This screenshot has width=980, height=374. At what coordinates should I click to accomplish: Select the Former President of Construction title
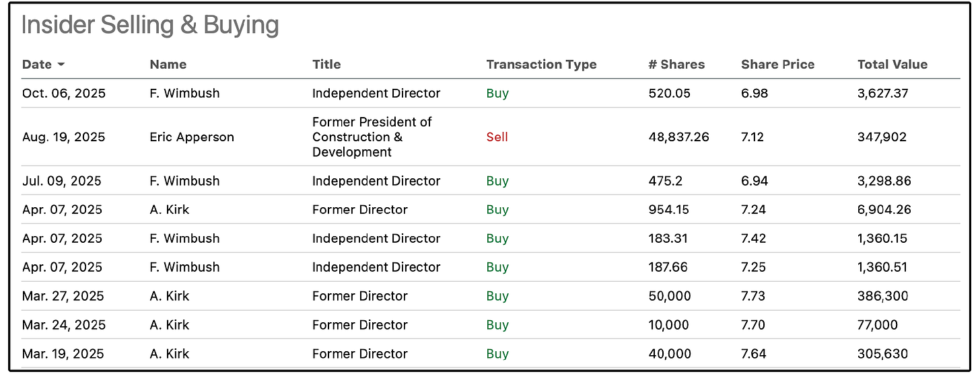(372, 137)
